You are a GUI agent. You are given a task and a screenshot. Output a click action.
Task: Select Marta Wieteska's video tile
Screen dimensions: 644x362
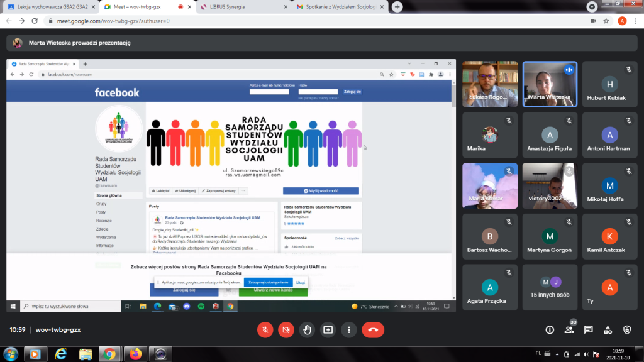tap(550, 84)
